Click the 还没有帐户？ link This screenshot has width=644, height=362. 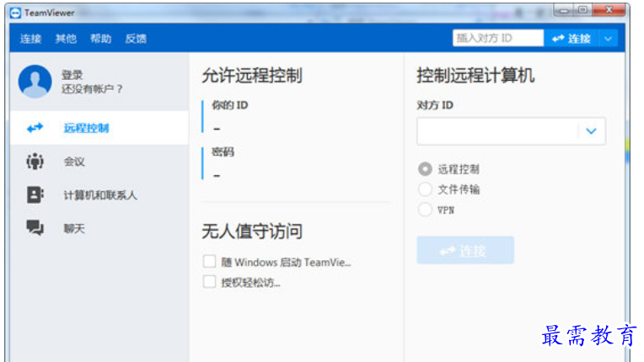click(x=92, y=88)
